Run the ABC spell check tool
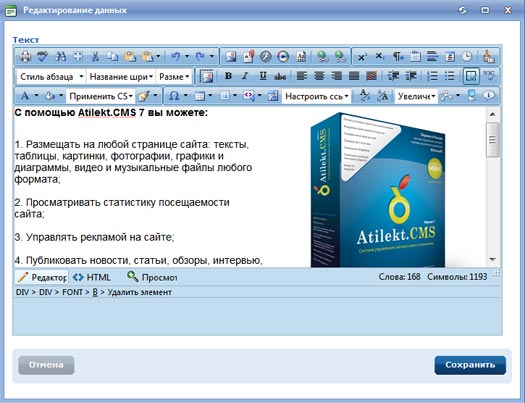 pos(43,57)
